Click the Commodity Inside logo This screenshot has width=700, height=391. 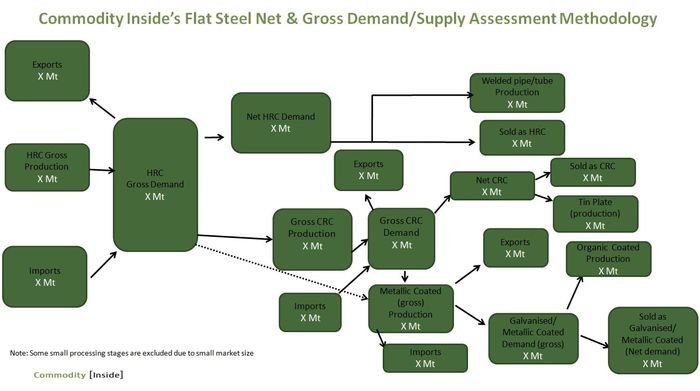[78, 375]
